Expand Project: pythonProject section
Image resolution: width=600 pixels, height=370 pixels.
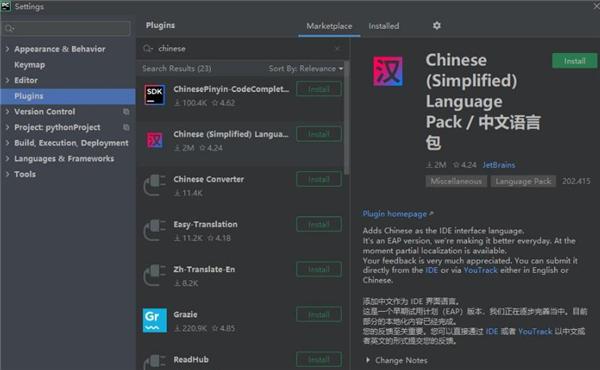click(7, 127)
